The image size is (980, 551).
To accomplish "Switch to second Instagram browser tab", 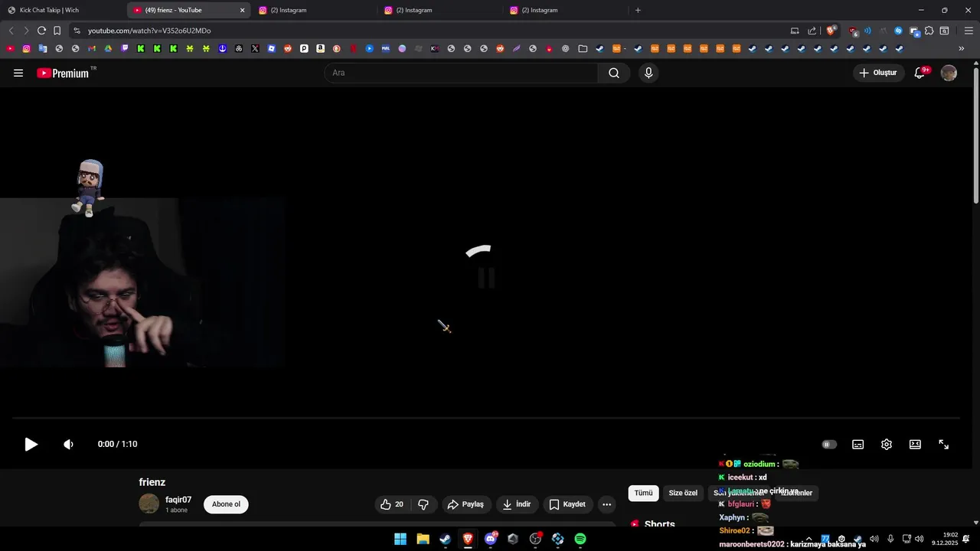I will pos(439,10).
